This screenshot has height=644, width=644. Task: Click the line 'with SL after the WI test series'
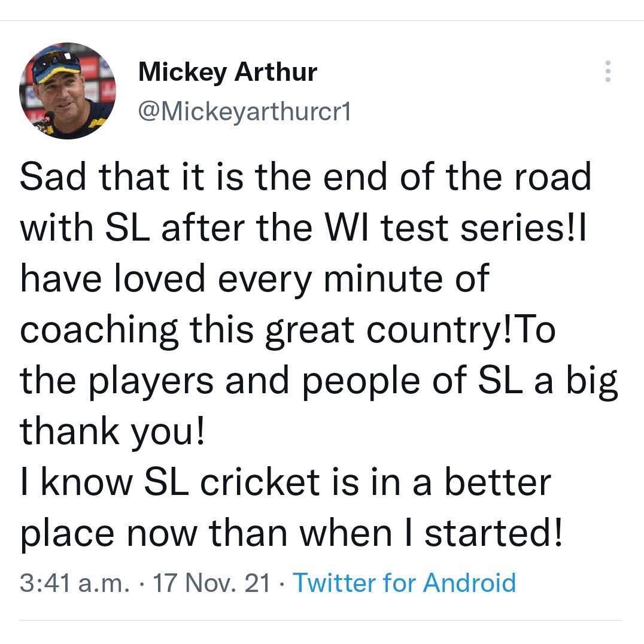pos(303,227)
